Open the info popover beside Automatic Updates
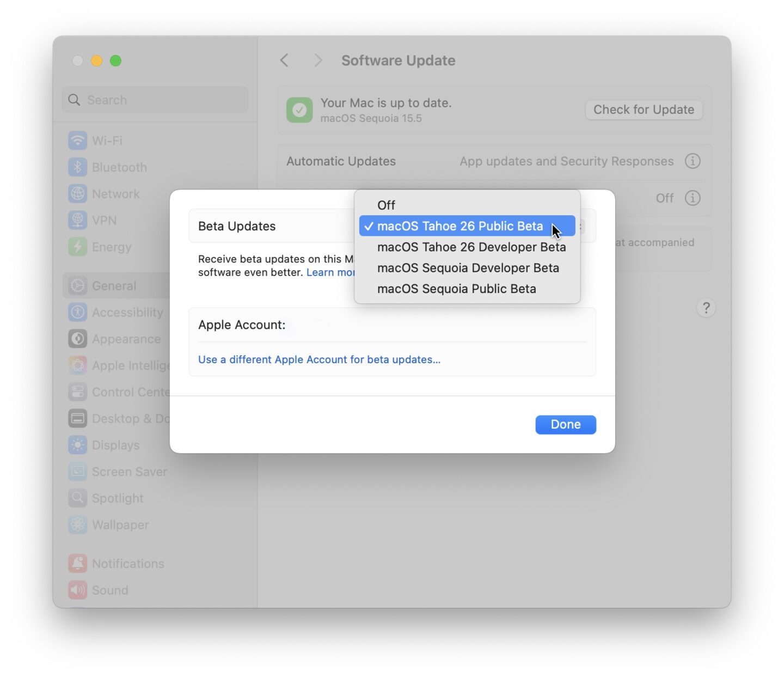The height and width of the screenshot is (678, 784). pyautogui.click(x=693, y=161)
